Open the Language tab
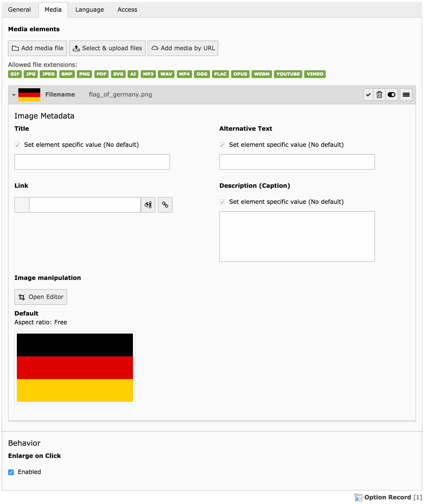424x504 pixels. [x=90, y=10]
